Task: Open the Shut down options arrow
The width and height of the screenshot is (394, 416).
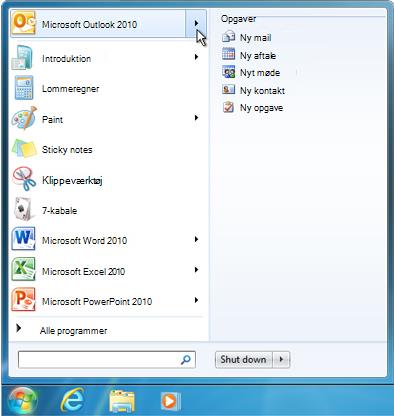Action: (281, 359)
